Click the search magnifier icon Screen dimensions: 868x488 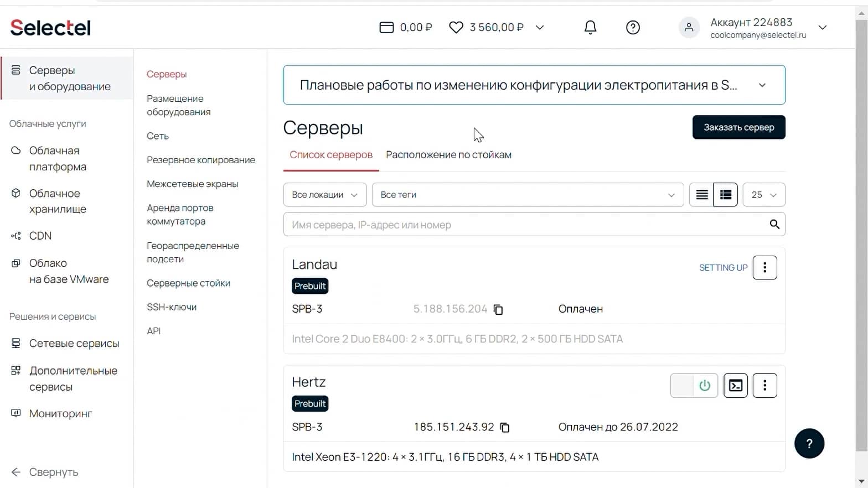pos(774,224)
